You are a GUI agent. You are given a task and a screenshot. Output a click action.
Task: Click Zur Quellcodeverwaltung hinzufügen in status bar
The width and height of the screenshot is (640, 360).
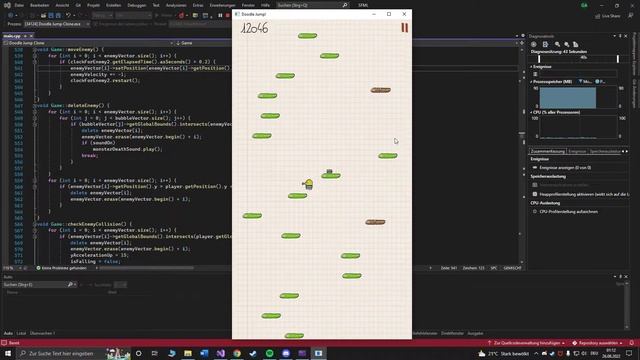[526, 343]
